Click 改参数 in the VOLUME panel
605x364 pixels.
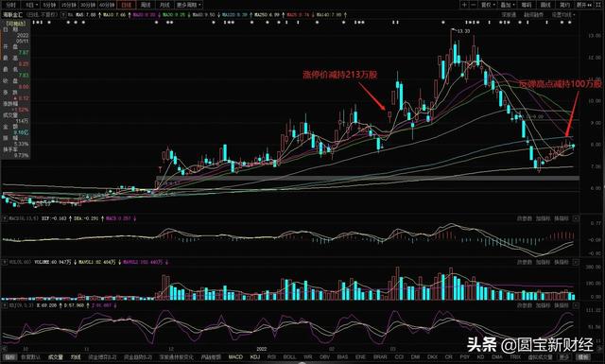click(525, 262)
